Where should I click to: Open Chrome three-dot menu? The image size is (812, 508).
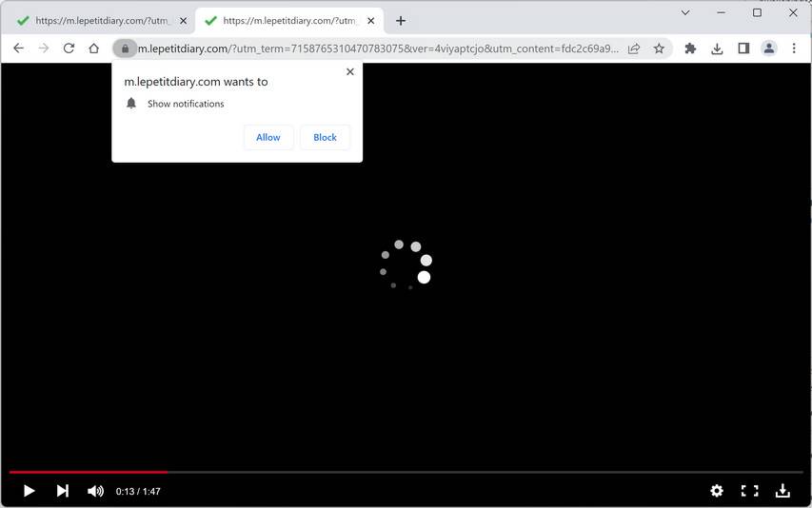coord(794,49)
